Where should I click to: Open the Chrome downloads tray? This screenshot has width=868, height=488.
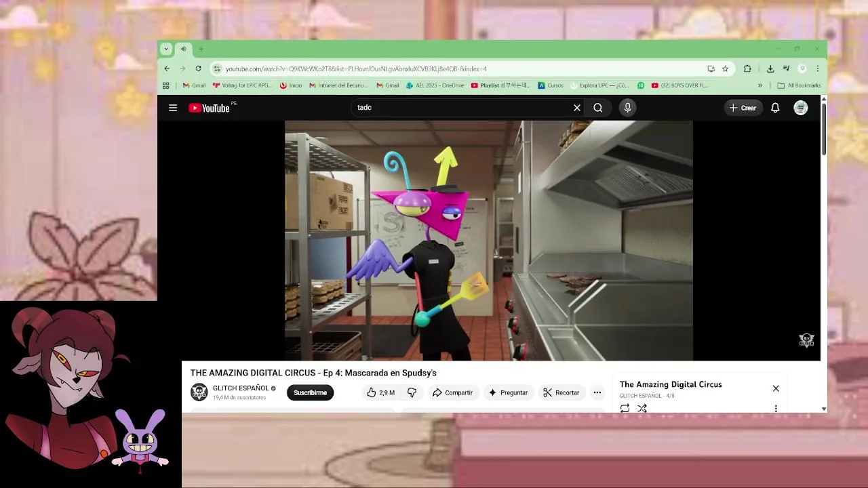[x=770, y=68]
